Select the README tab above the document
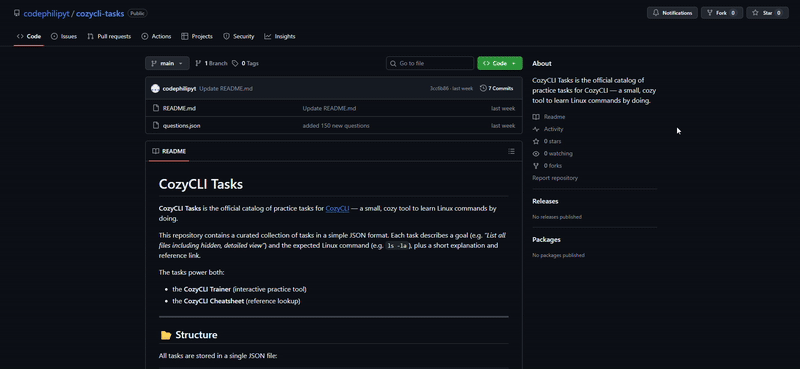 pyautogui.click(x=169, y=151)
